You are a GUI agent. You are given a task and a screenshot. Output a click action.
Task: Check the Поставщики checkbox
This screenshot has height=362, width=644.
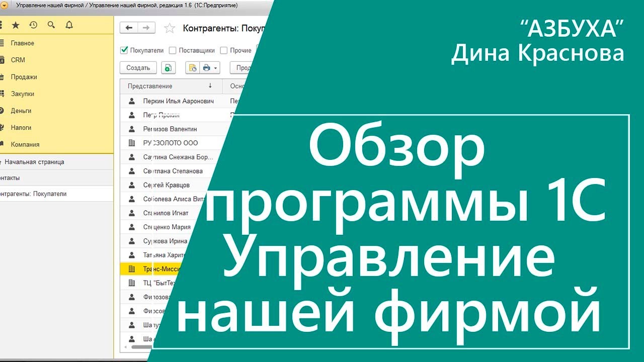173,50
